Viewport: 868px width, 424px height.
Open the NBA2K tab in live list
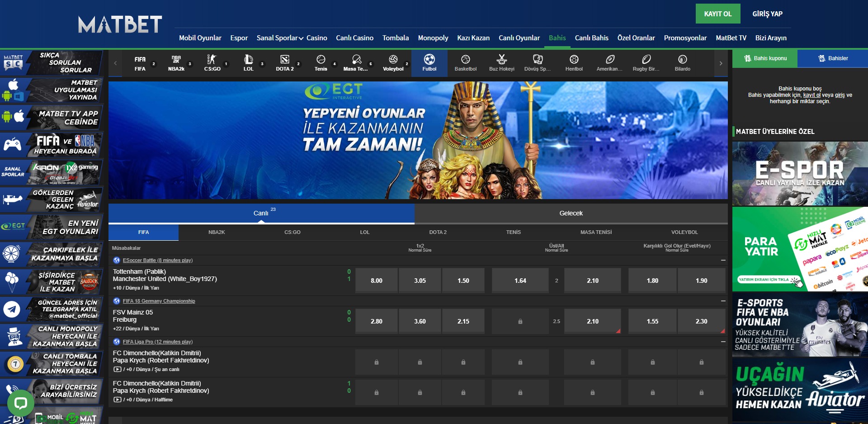tap(217, 232)
